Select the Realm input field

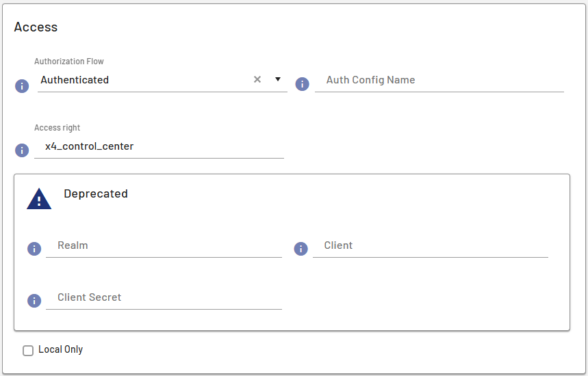[164, 246]
